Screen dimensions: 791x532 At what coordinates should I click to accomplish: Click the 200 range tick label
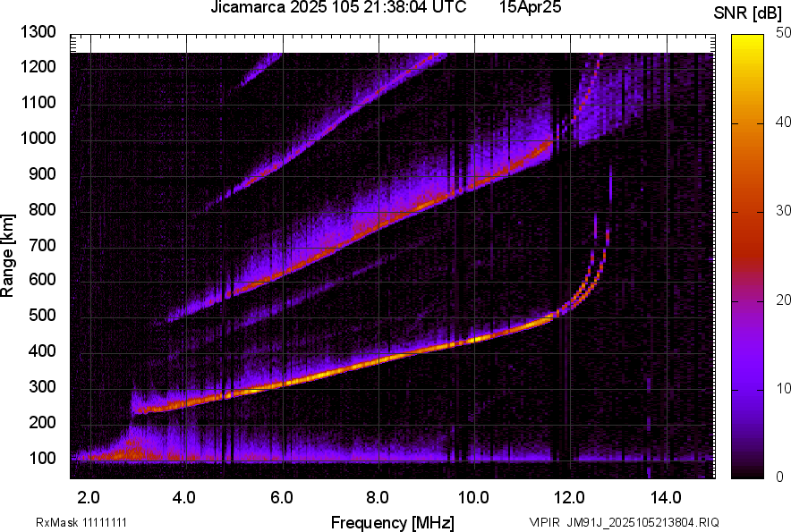[42, 422]
